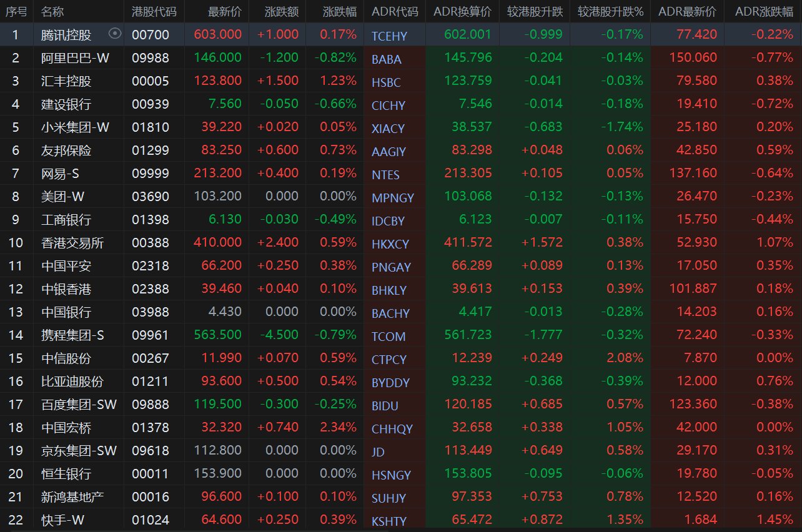Select the 建设银行 stock name
Image resolution: width=802 pixels, height=532 pixels.
(66, 104)
